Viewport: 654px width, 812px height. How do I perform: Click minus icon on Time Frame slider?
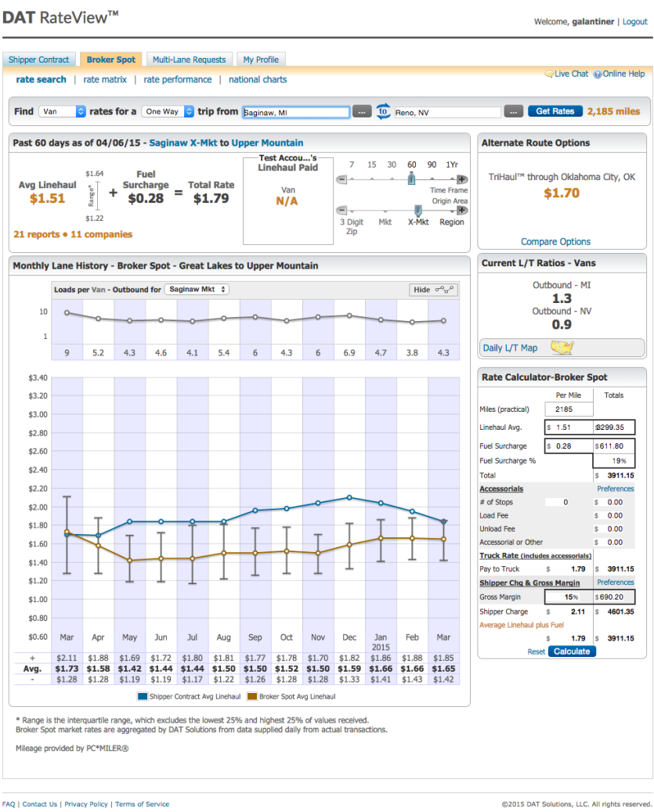341,179
